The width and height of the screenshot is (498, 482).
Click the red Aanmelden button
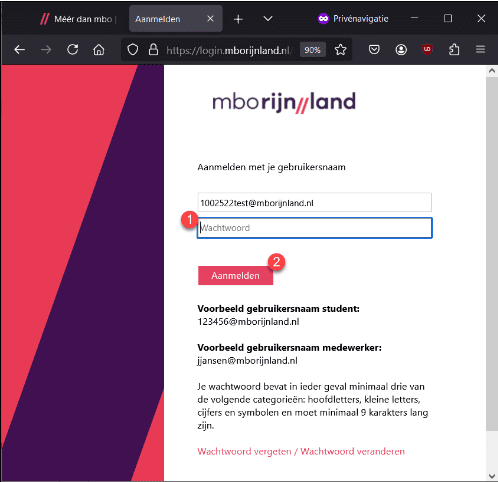tap(235, 276)
